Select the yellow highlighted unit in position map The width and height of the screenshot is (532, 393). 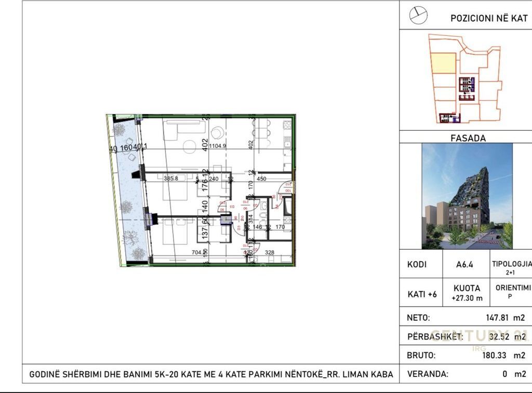click(x=443, y=63)
